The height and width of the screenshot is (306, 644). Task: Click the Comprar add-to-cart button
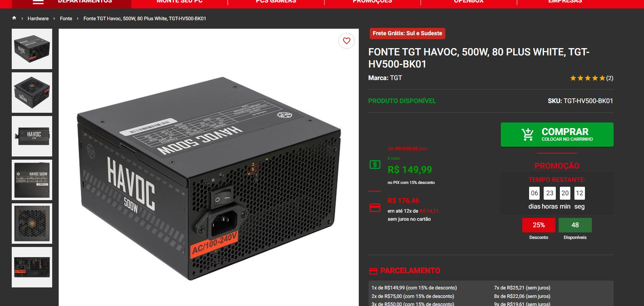click(557, 135)
